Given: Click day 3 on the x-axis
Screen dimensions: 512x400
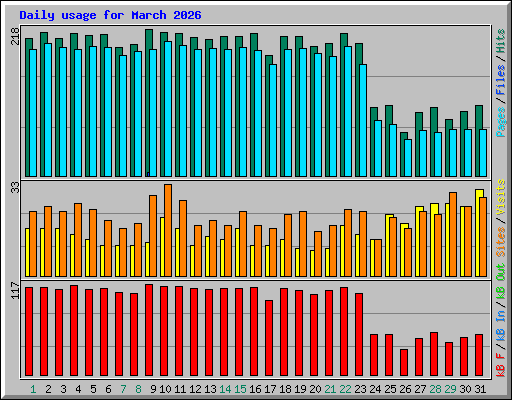Looking at the screenshot, I should (x=63, y=389).
